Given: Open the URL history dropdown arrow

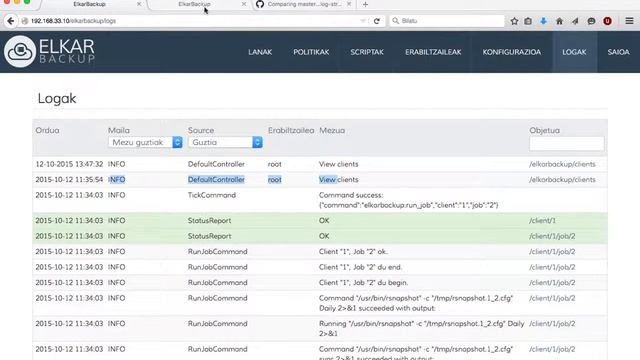Looking at the screenshot, I should [x=362, y=21].
